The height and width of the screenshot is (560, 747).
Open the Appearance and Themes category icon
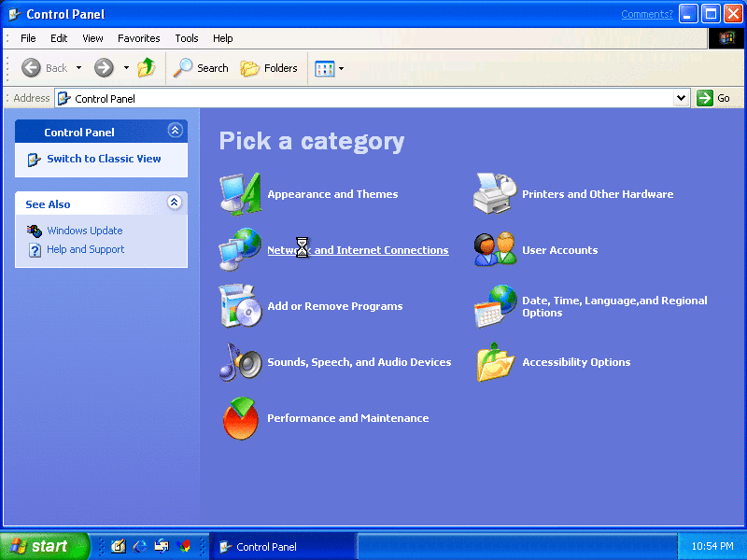pos(241,194)
